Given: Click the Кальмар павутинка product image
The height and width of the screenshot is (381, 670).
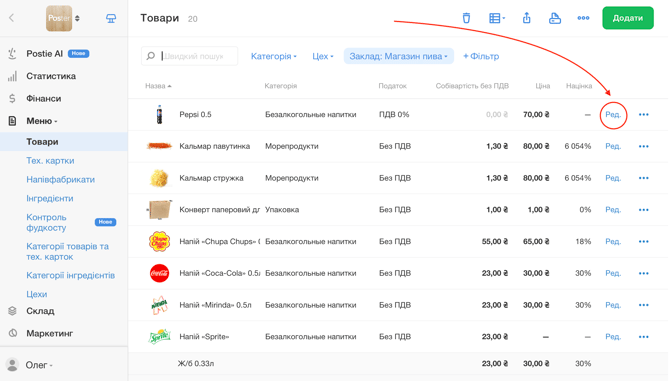Looking at the screenshot, I should pyautogui.click(x=159, y=146).
